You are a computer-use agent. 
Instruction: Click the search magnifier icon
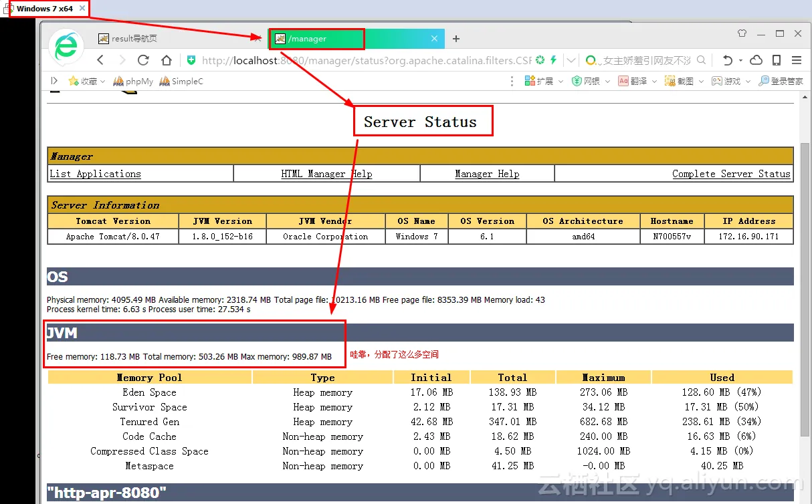[701, 60]
